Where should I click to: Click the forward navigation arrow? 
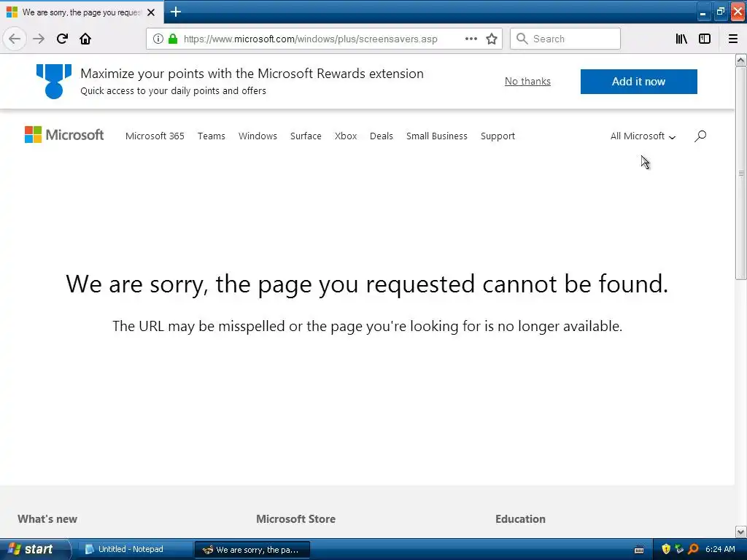pos(39,39)
